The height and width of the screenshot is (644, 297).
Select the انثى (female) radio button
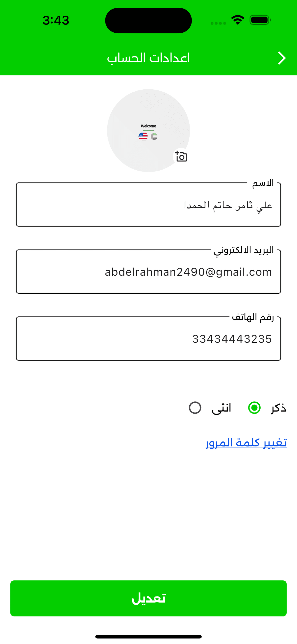(x=195, y=408)
